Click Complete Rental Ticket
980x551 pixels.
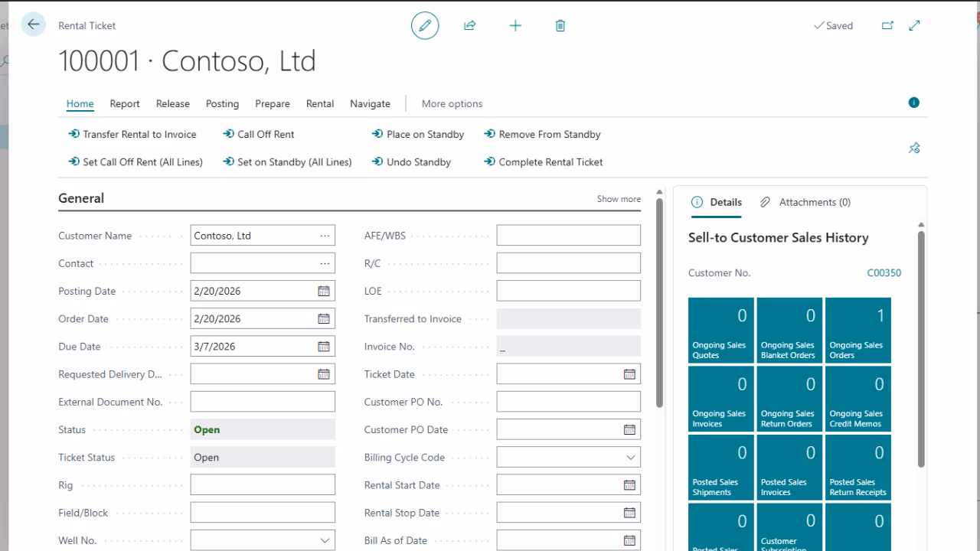544,162
